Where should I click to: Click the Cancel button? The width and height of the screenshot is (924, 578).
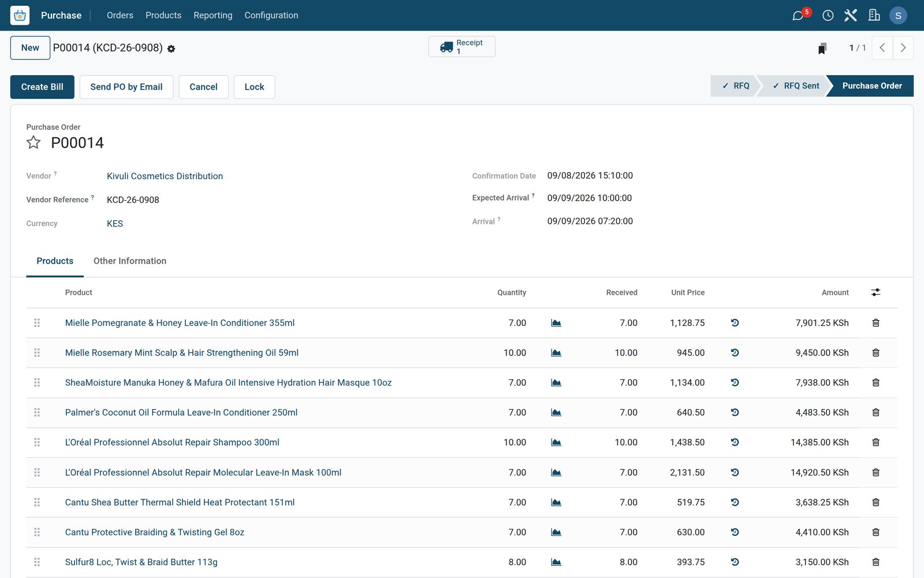coord(203,87)
